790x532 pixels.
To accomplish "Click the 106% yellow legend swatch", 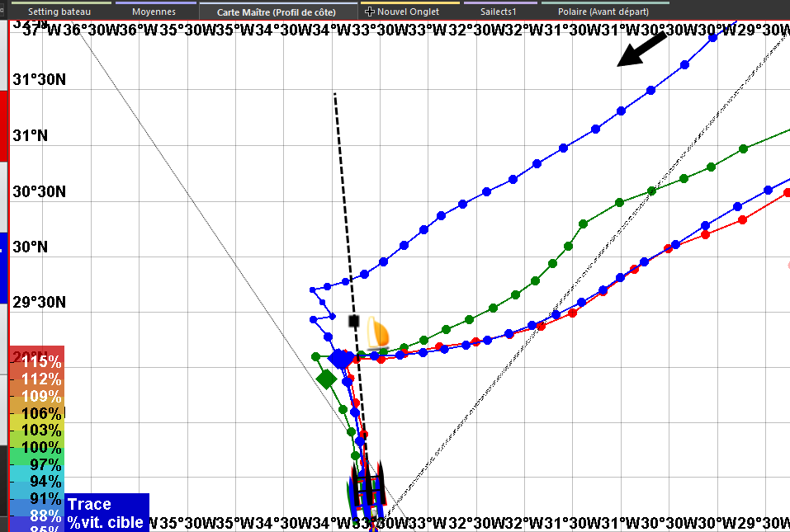I will [40, 413].
